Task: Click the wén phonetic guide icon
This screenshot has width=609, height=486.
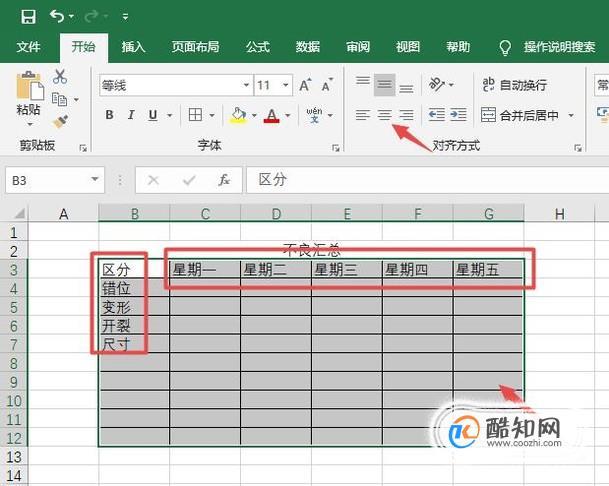Action: [x=314, y=115]
